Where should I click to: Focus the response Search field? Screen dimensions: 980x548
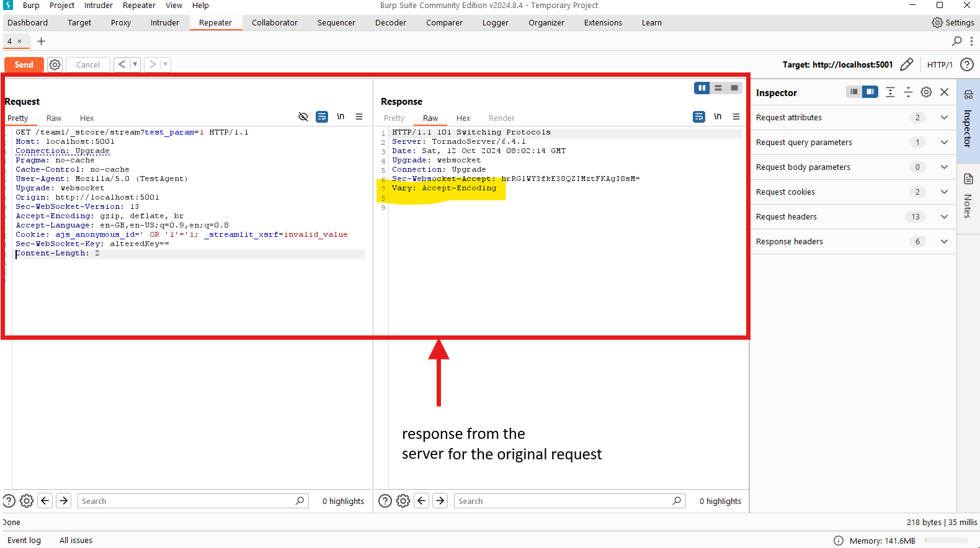point(570,501)
